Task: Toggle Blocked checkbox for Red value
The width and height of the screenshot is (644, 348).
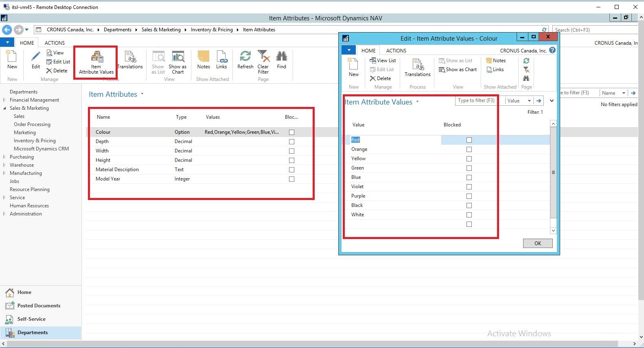Action: point(469,140)
